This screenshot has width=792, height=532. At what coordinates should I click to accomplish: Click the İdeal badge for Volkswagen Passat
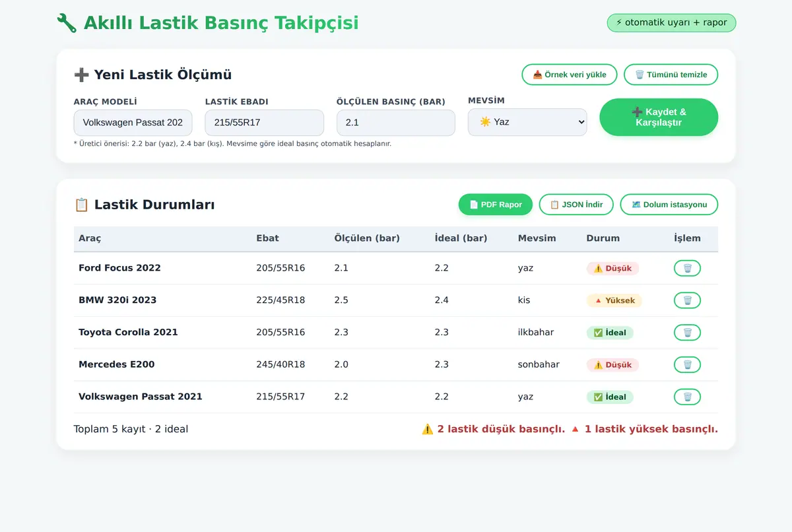pyautogui.click(x=610, y=397)
